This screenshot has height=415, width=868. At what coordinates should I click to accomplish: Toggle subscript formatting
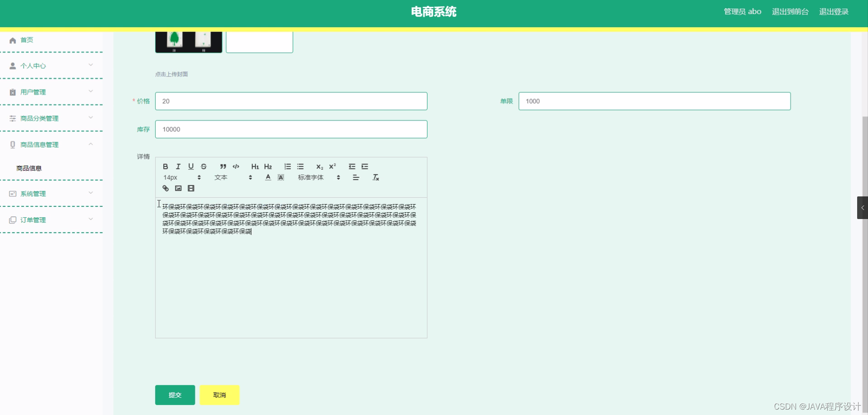click(319, 167)
